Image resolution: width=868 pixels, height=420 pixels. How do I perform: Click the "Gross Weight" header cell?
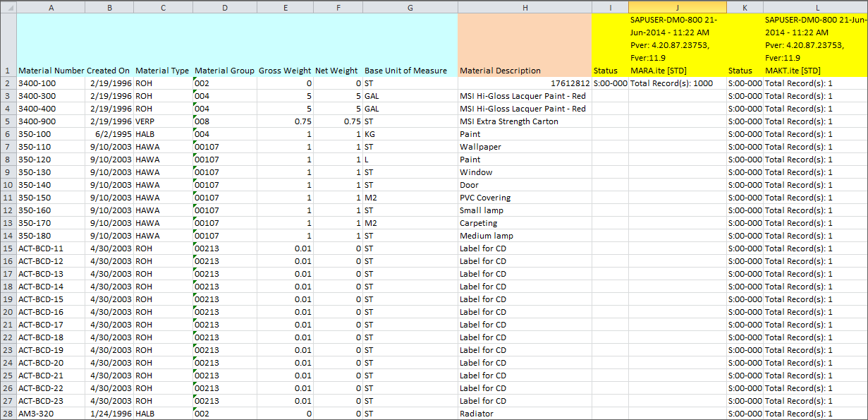285,71
